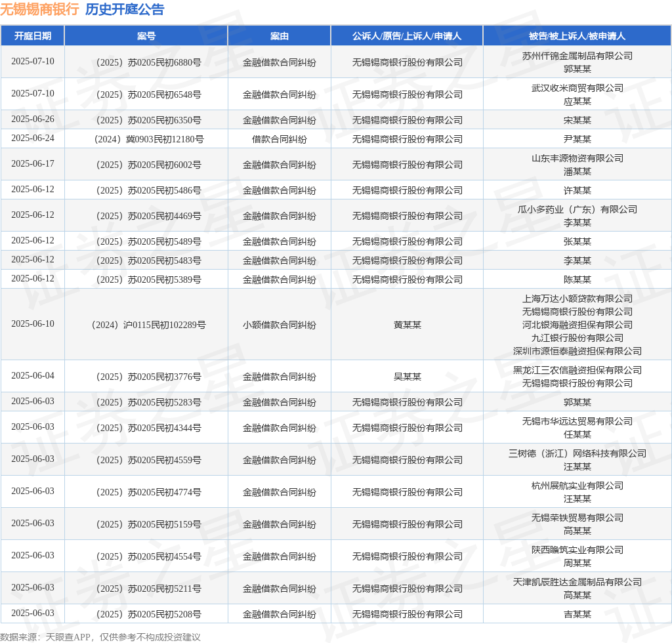Viewport: 672px width, 643px height.
Task: Click defendant "黑龙江三农信融资担保有限公司"
Action: (577, 371)
